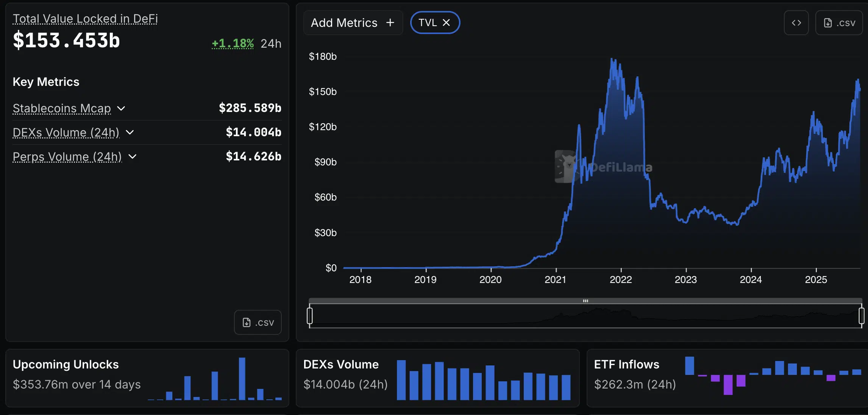
Task: Expand the DEXs Volume (24h) chevron
Action: click(x=130, y=132)
